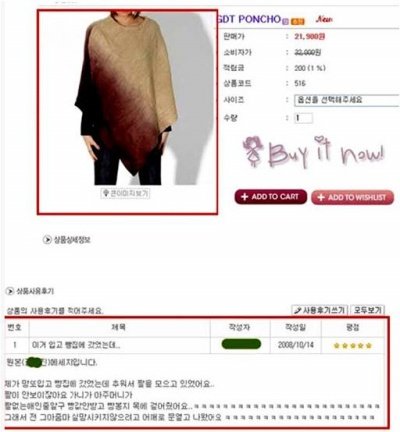Screen dimensions: 400x432
Task: Click the red New label icon
Action: [x=324, y=19]
